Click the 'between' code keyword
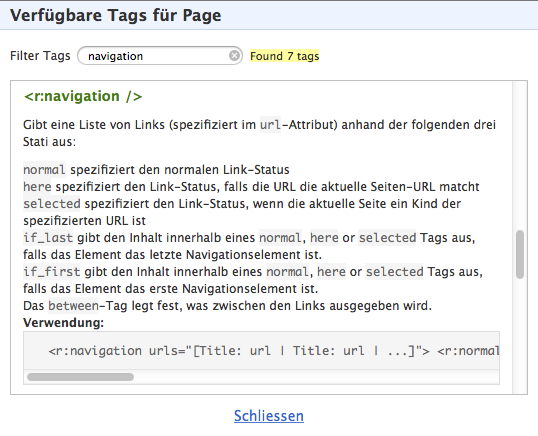The width and height of the screenshot is (538, 436). pos(73,306)
